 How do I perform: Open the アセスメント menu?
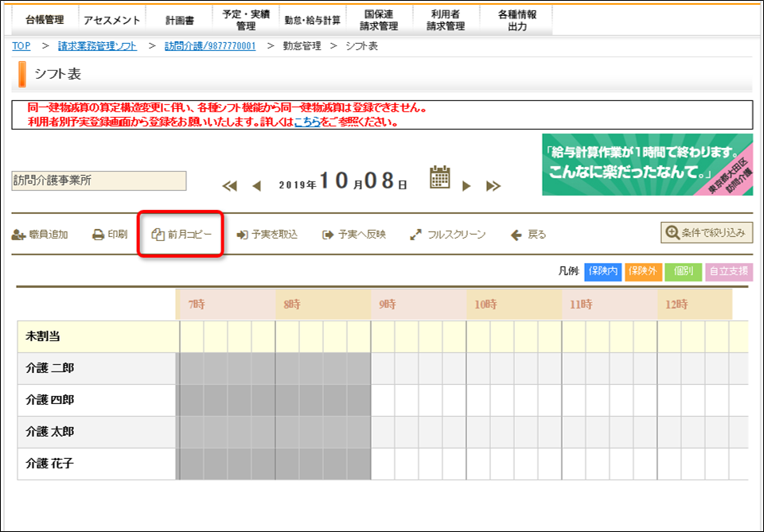click(x=111, y=20)
